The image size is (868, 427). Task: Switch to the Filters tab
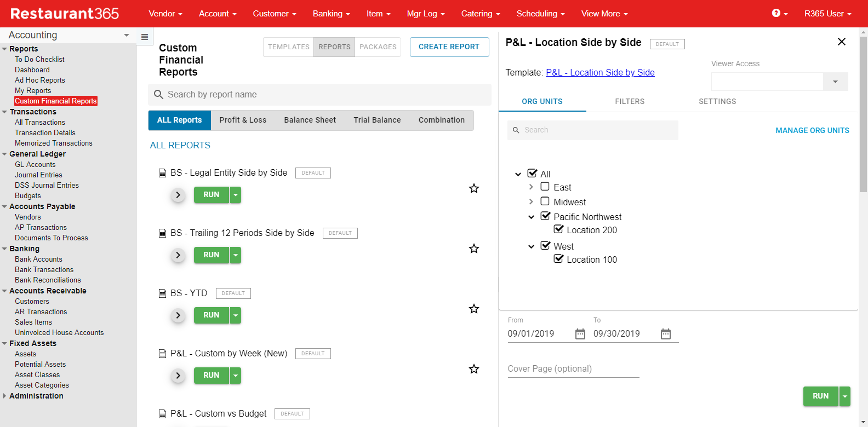(x=630, y=101)
